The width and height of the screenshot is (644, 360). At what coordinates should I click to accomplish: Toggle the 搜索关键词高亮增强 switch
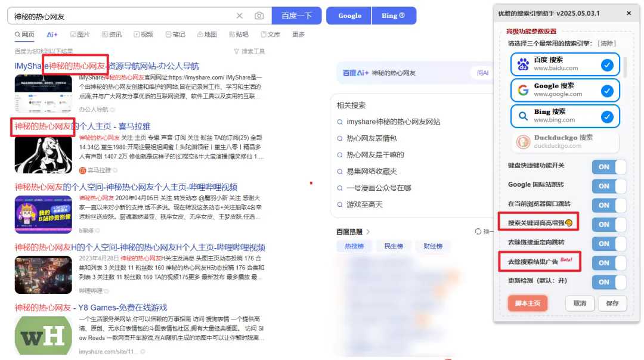(609, 225)
